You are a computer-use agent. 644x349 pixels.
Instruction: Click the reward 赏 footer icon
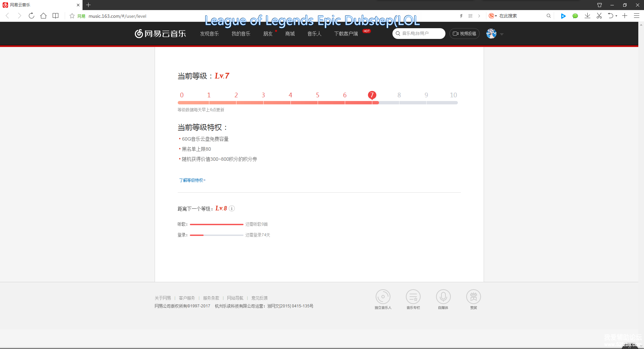[473, 297]
